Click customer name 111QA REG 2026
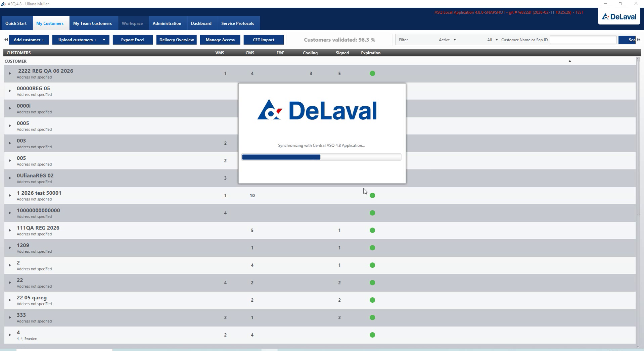The width and height of the screenshot is (644, 351). pyautogui.click(x=38, y=228)
